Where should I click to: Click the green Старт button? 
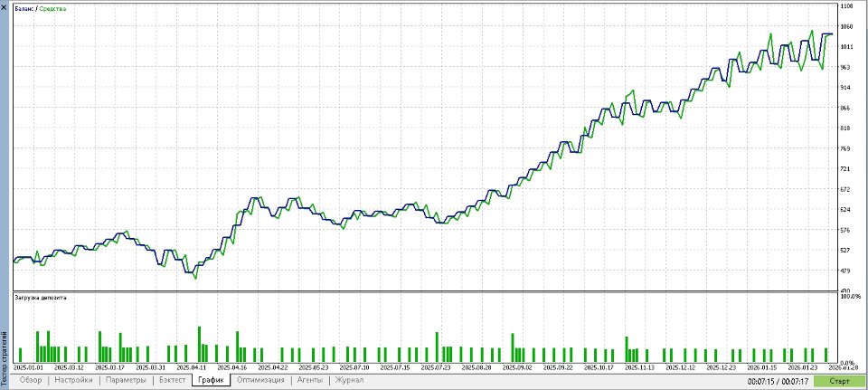click(840, 381)
